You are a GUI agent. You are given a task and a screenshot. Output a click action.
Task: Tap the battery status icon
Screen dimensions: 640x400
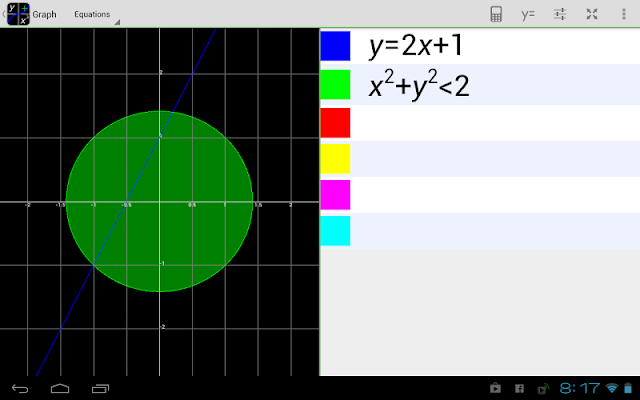[628, 388]
